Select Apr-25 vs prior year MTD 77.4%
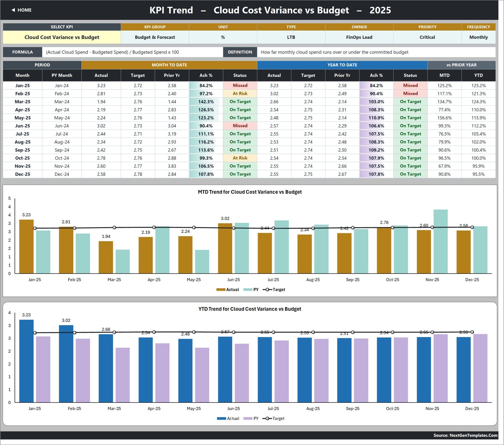This screenshot has height=445, width=504. [444, 110]
